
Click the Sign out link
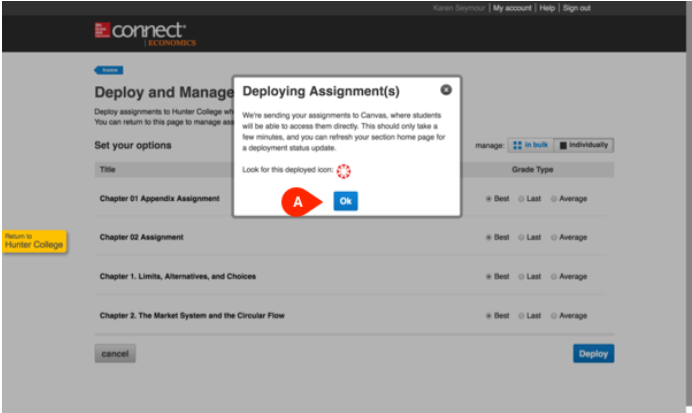[576, 8]
